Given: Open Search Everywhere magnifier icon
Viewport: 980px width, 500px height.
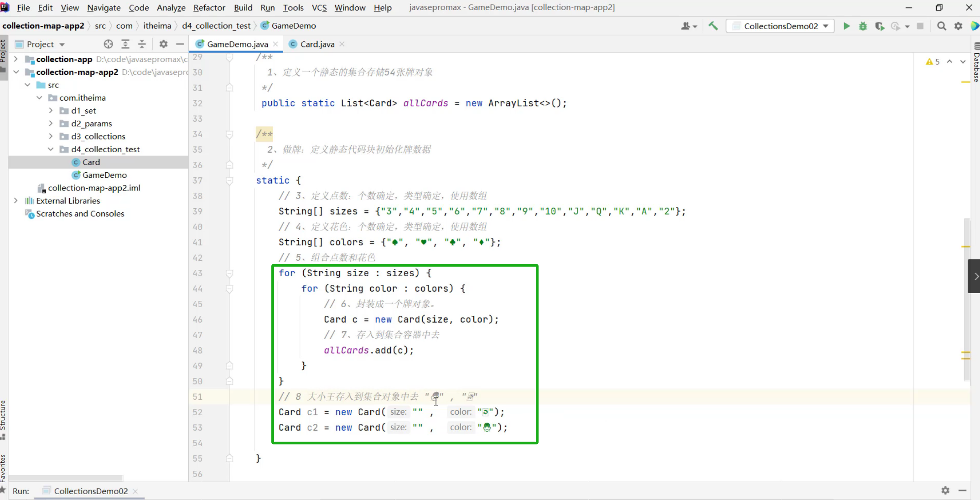Looking at the screenshot, I should (x=941, y=26).
